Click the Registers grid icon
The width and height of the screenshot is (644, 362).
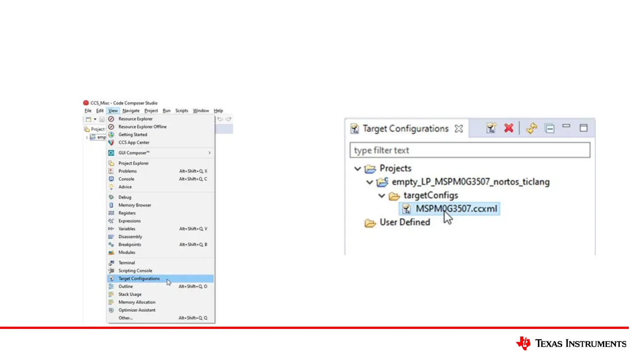click(111, 213)
